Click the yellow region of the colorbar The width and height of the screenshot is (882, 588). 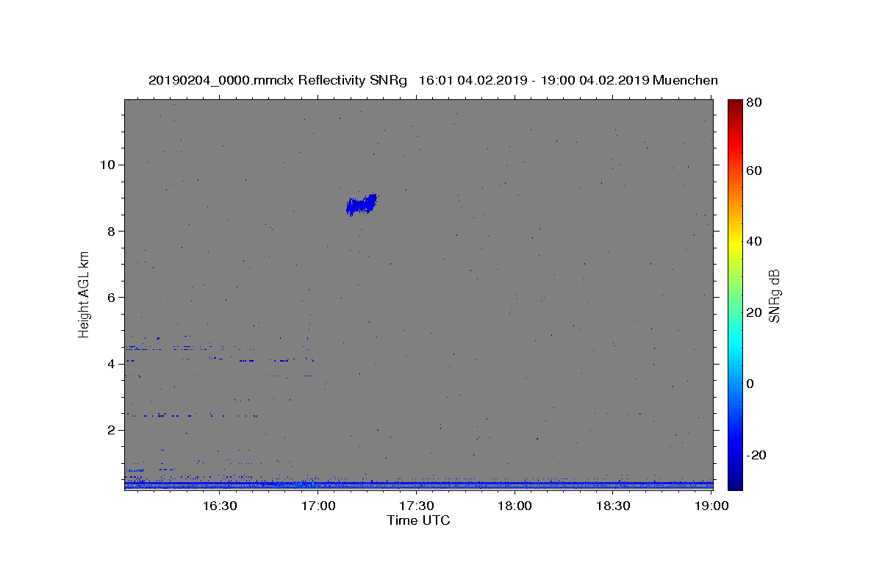point(735,241)
